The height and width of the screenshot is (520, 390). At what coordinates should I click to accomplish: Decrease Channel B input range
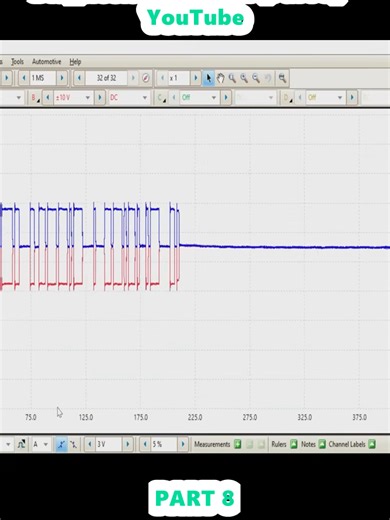point(48,98)
